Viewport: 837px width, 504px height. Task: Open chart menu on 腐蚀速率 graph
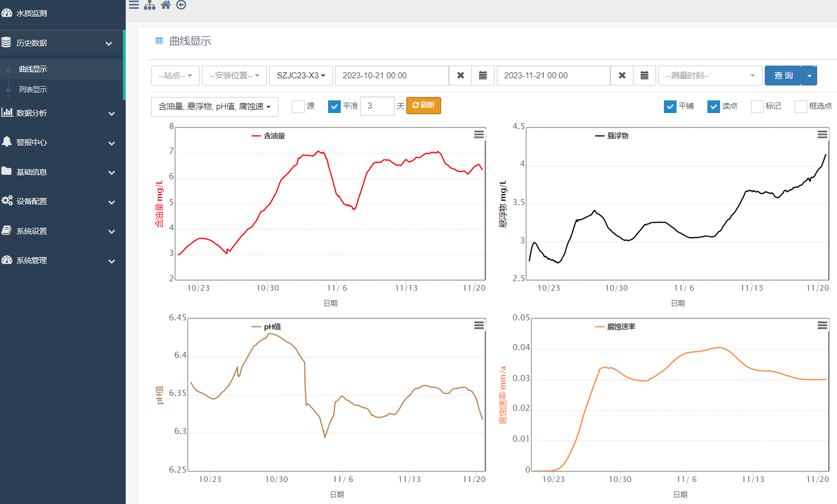pos(822,325)
